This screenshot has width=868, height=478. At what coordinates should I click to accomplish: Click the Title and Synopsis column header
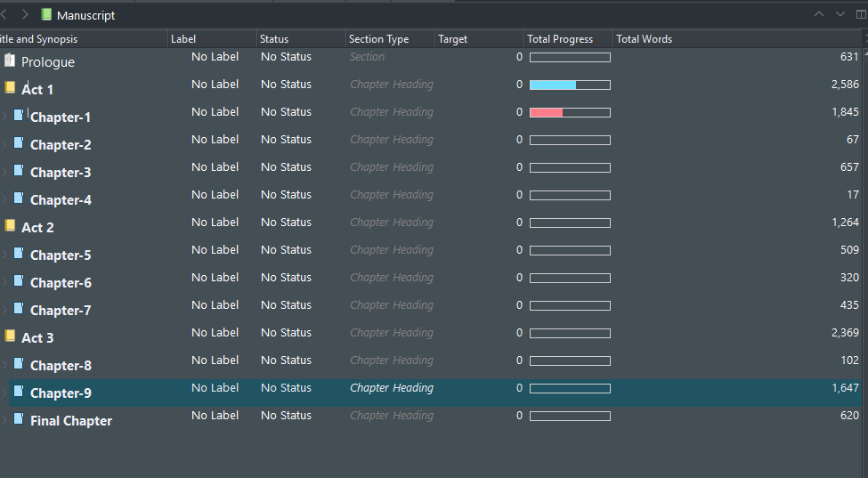coord(84,39)
